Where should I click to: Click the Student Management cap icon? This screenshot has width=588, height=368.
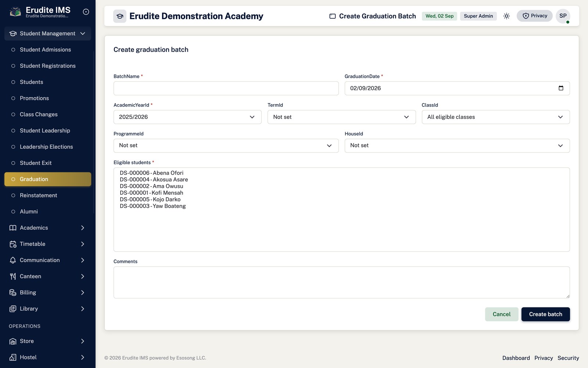(13, 33)
